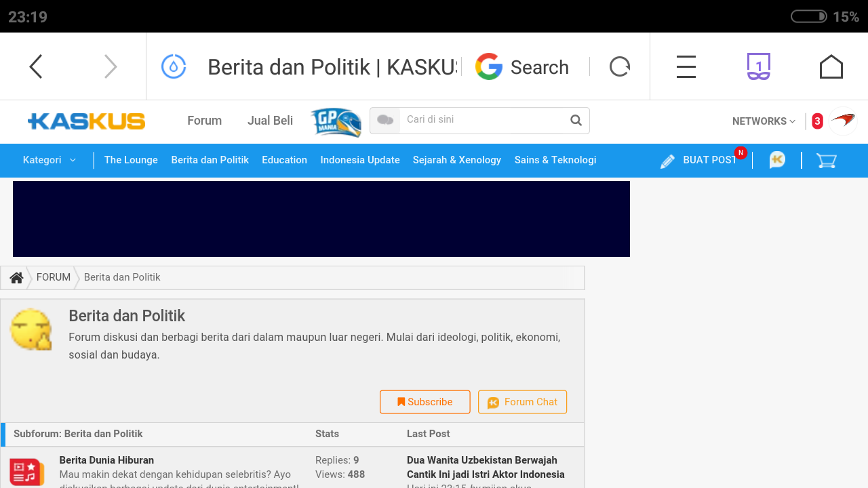Click the Forum Chat button
Screen dimensions: 868x488
(x=522, y=402)
